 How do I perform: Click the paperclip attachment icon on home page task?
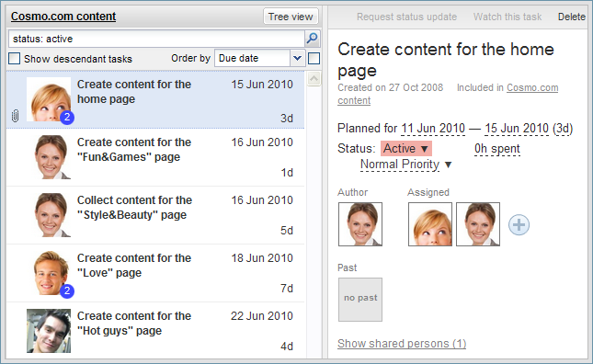pyautogui.click(x=15, y=116)
